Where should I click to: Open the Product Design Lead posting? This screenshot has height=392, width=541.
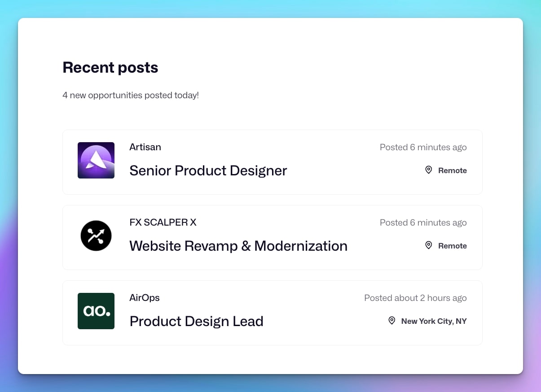click(x=196, y=321)
